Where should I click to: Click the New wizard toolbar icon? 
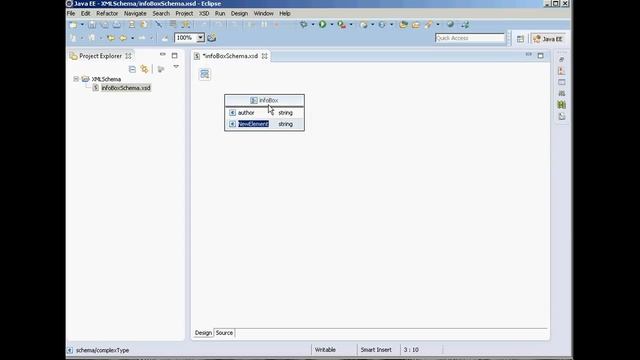coord(73,25)
